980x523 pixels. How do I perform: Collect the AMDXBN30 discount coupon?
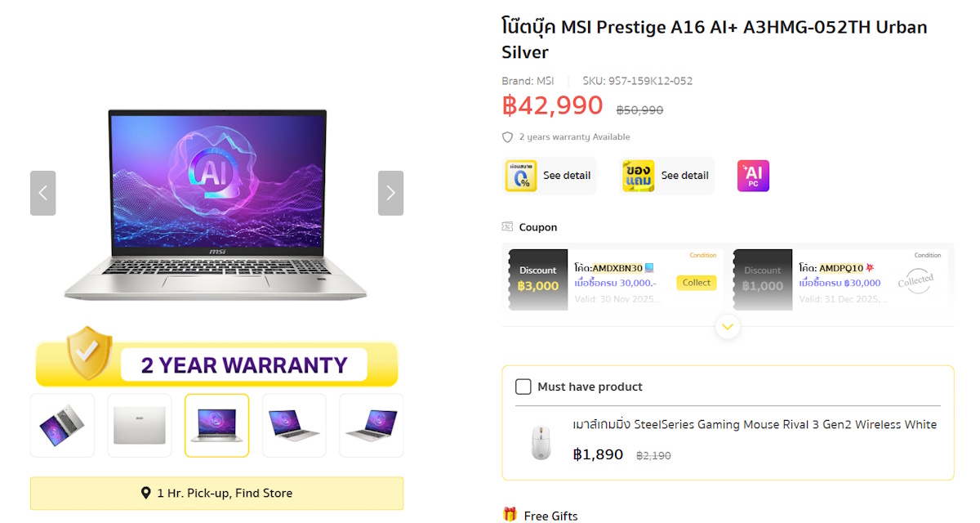click(x=697, y=283)
